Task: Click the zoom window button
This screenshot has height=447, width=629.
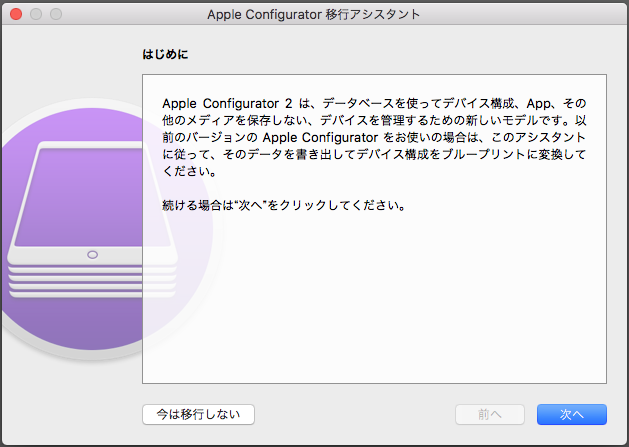Action: click(x=56, y=14)
